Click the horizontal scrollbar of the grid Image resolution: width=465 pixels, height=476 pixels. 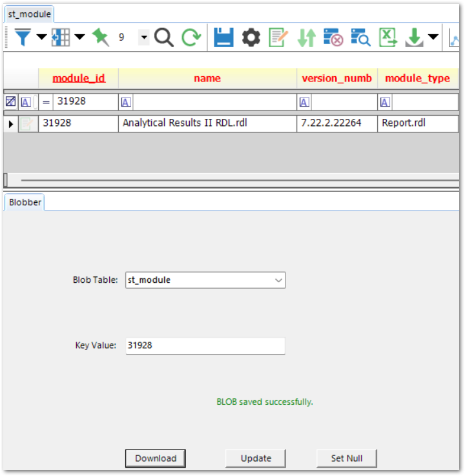[x=232, y=180]
